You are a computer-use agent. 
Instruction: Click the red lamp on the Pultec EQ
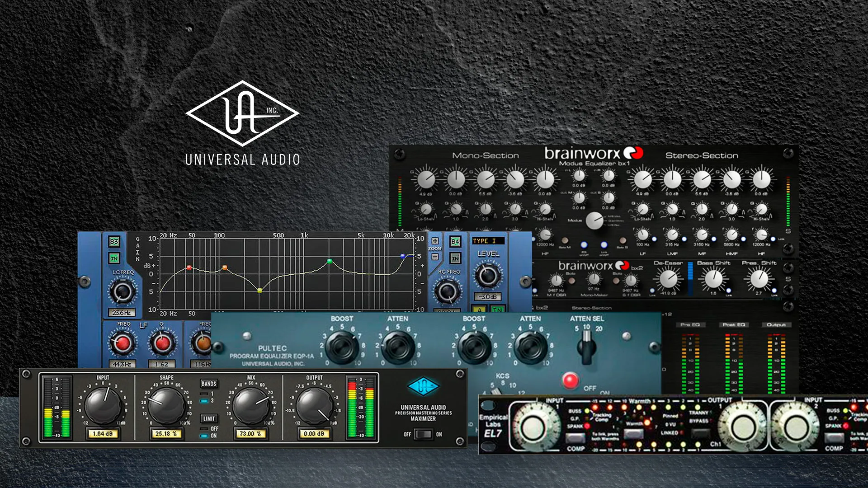570,380
